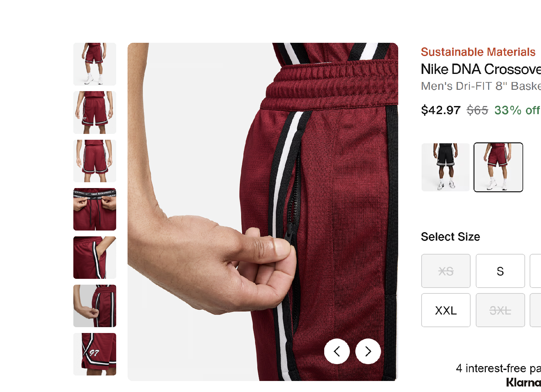Show the previous product image arrow
Image resolution: width=541 pixels, height=392 pixels.
click(337, 351)
